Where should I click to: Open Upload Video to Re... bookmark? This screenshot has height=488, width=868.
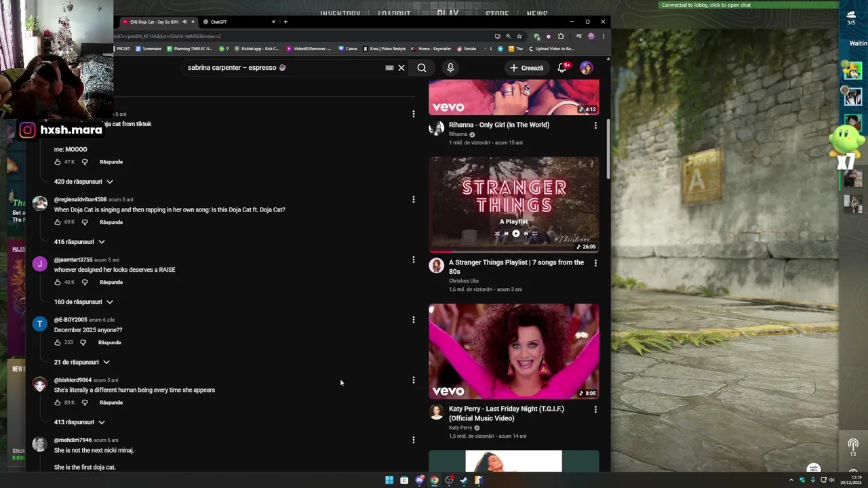551,49
